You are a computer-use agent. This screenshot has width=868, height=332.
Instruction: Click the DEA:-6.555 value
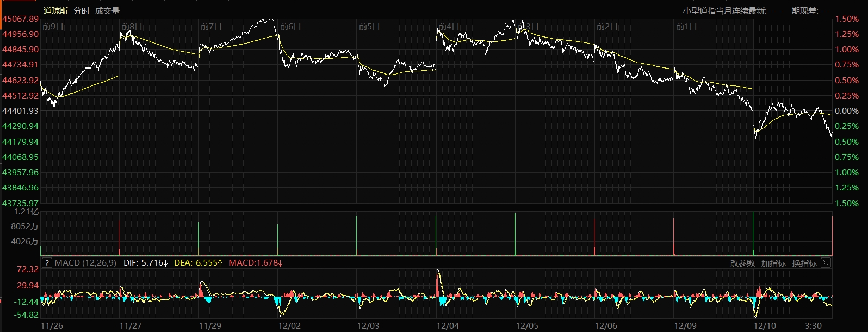[x=198, y=263]
